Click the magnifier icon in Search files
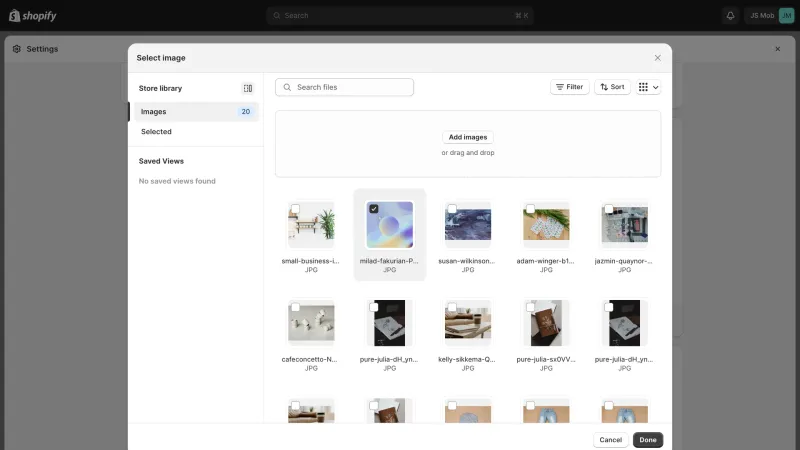This screenshot has width=800, height=450. point(287,87)
